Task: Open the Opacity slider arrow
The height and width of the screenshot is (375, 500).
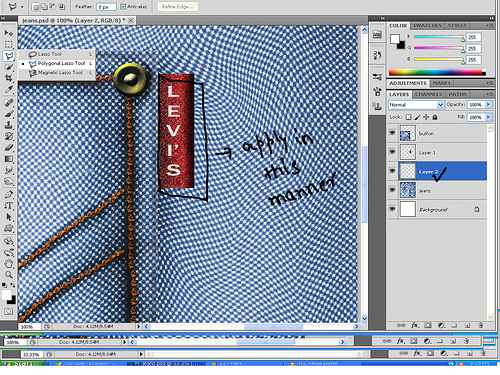Action: [x=488, y=105]
